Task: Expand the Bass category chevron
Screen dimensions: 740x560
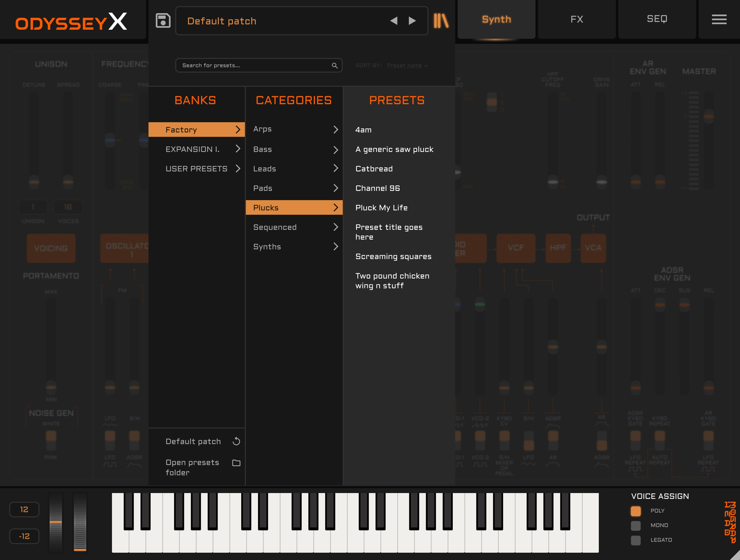Action: (x=335, y=149)
